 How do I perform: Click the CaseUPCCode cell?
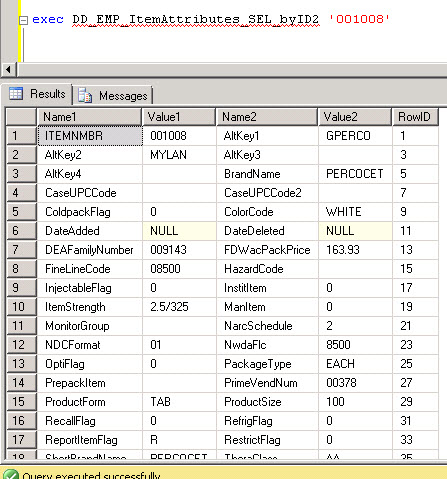(90, 193)
